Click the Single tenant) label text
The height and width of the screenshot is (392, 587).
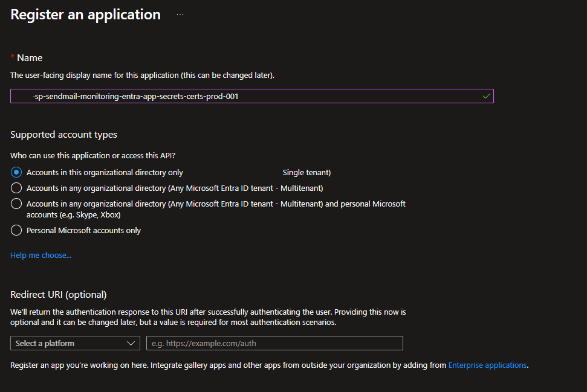pyautogui.click(x=306, y=173)
